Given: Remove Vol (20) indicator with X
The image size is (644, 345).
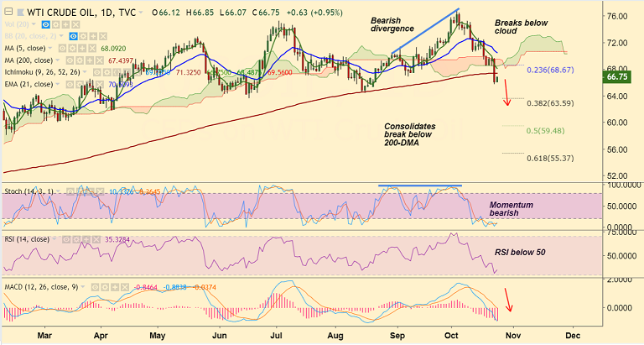Looking at the screenshot, I should [75, 24].
